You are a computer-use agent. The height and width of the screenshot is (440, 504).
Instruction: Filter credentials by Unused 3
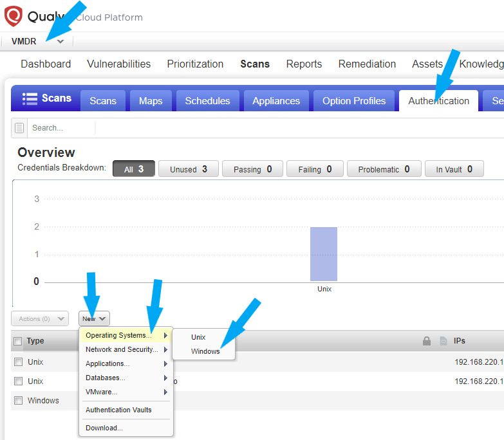[x=189, y=169]
